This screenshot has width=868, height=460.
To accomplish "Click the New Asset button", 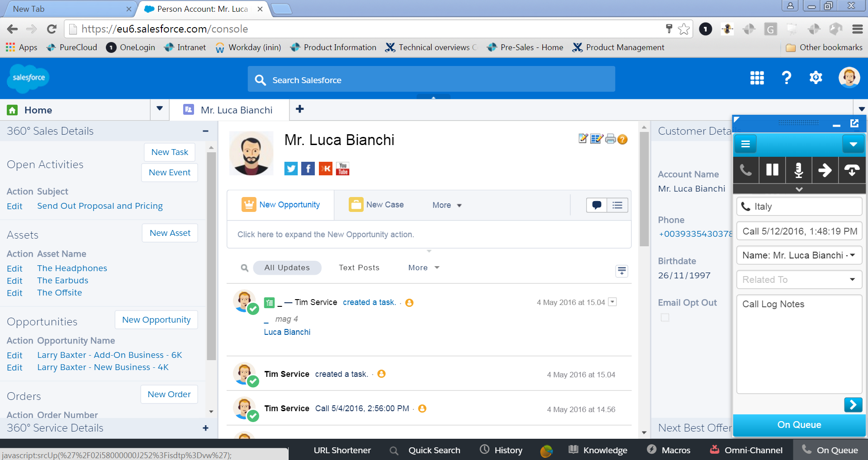I will [x=170, y=233].
